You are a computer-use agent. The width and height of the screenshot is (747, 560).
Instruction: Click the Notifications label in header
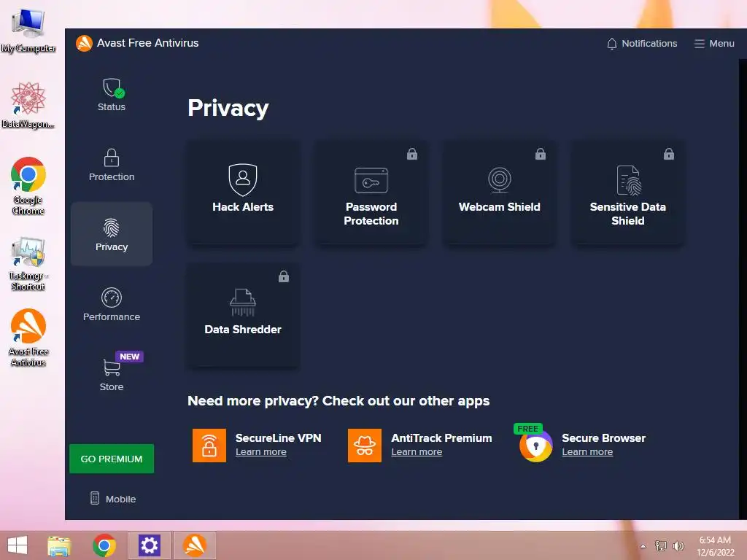point(649,43)
